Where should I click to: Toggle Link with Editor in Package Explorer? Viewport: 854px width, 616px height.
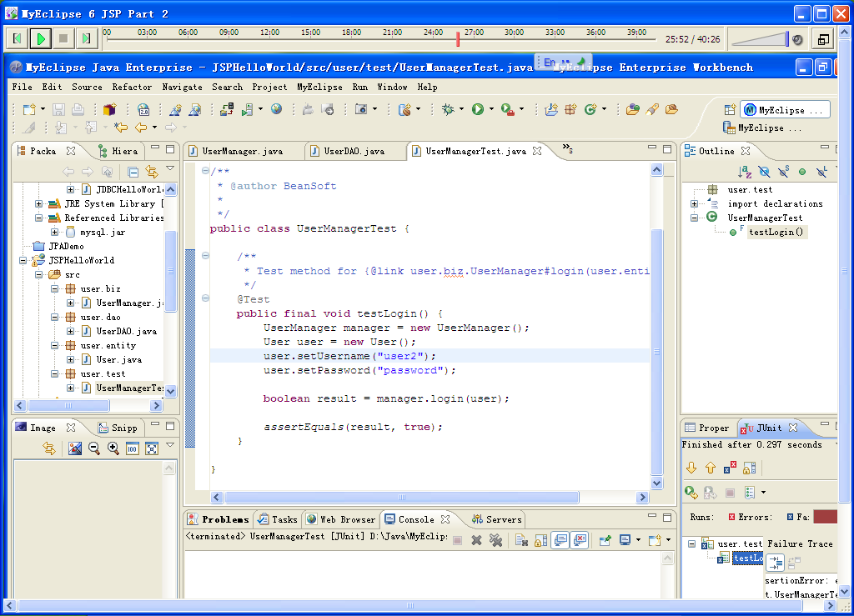[152, 172]
